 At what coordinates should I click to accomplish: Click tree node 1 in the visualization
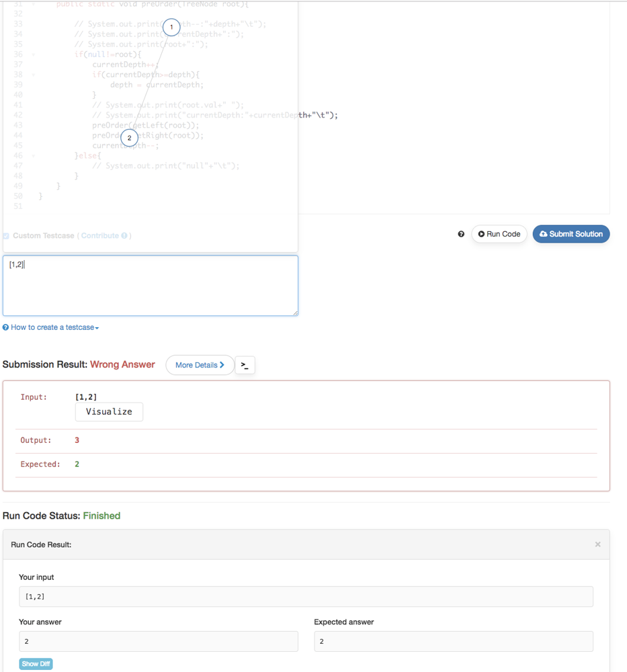[x=171, y=28]
